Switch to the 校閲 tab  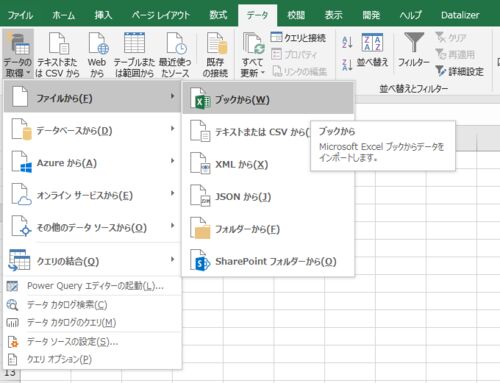296,15
